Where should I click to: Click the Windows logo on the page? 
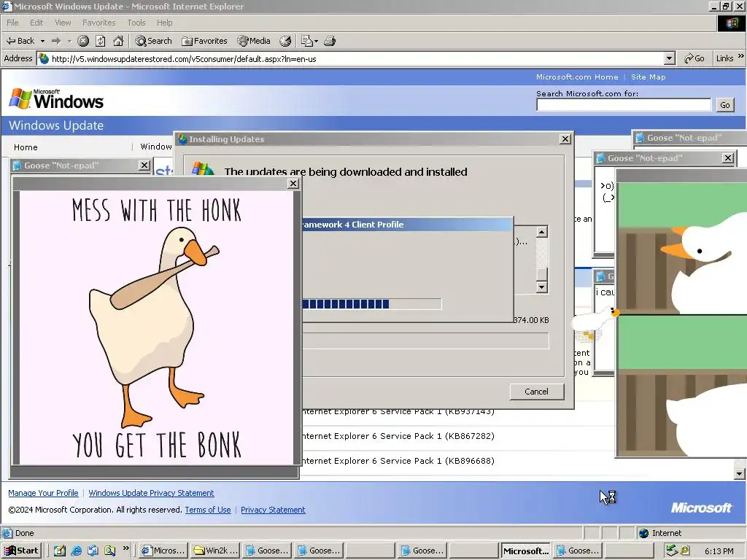click(x=56, y=98)
